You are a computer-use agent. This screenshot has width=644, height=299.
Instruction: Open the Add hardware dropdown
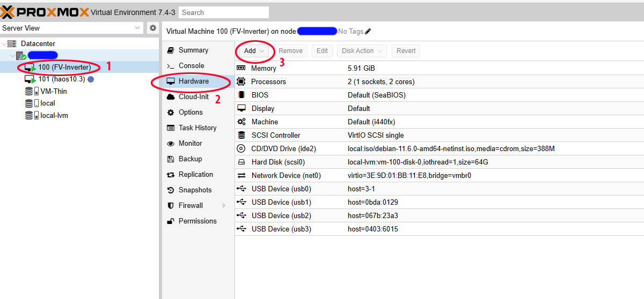coord(254,51)
